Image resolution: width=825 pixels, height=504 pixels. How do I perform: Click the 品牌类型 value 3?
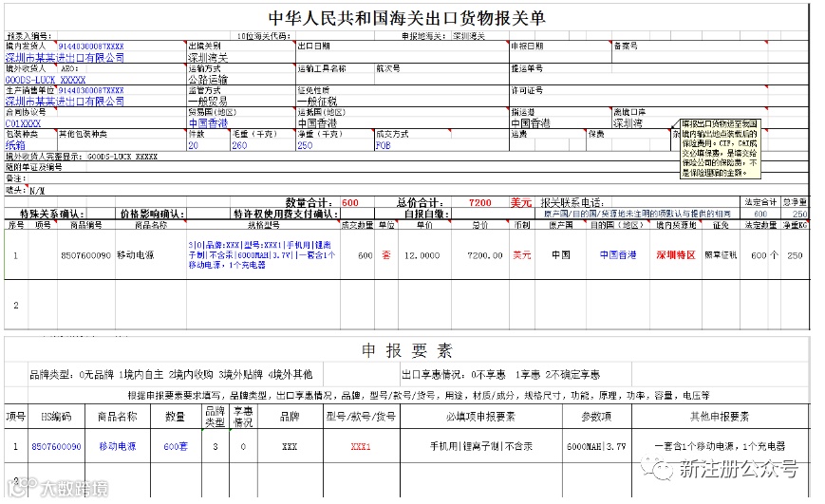point(216,447)
